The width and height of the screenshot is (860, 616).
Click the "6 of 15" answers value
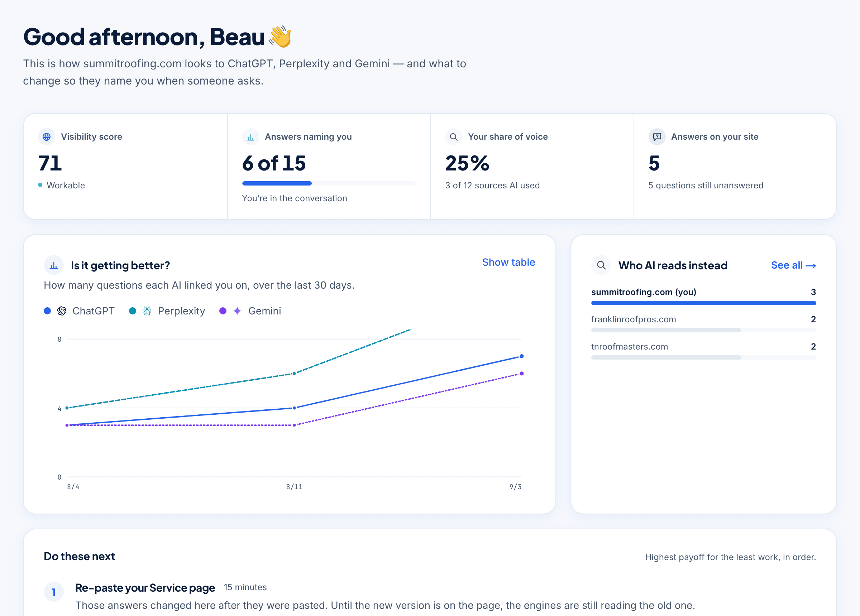tap(274, 163)
